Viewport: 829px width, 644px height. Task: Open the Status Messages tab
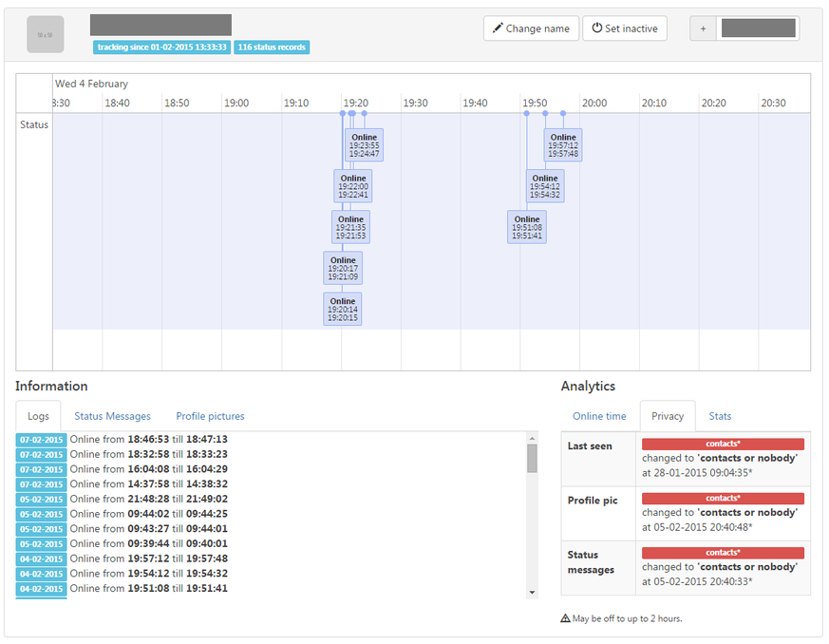click(112, 416)
